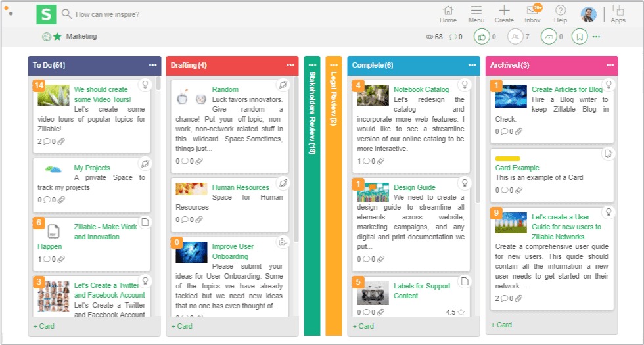This screenshot has width=644, height=345.
Task: Open Help
Action: [x=560, y=14]
